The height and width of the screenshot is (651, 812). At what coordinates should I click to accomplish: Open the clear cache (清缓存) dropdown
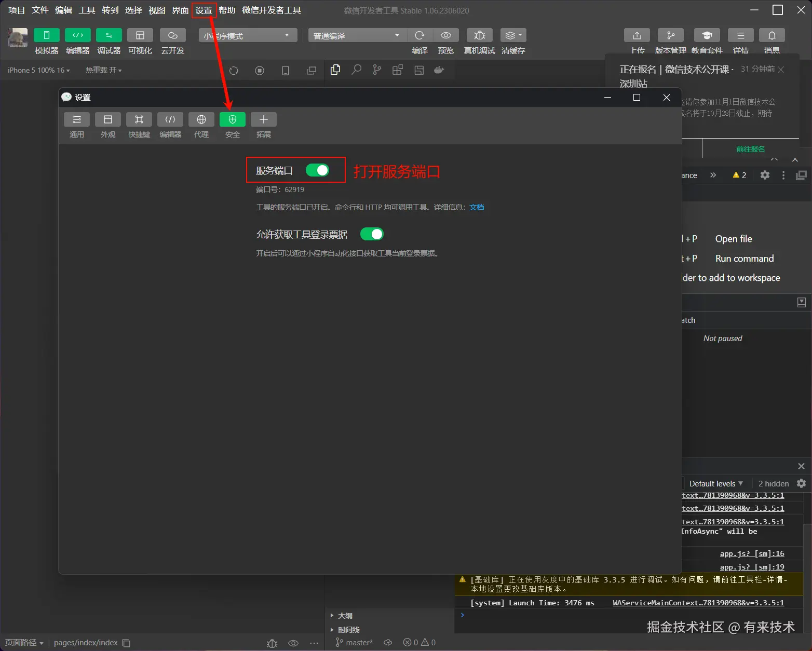(513, 35)
